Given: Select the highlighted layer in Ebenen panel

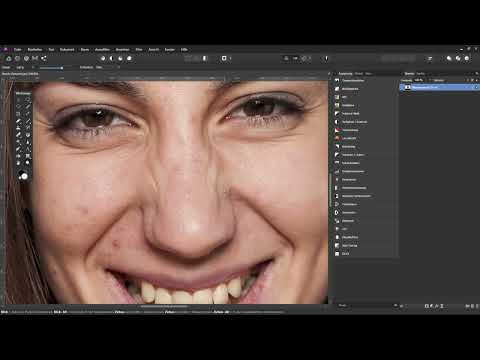Looking at the screenshot, I should [x=439, y=87].
